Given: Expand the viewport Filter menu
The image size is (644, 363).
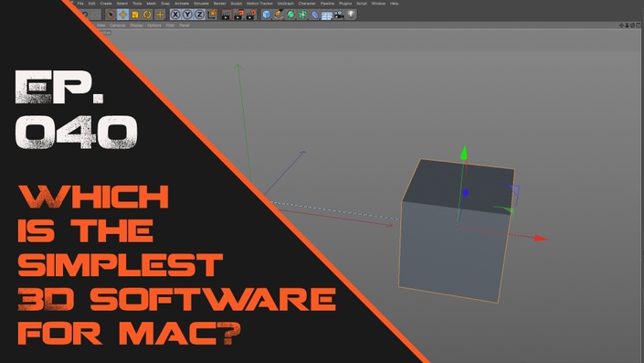Looking at the screenshot, I should (x=171, y=26).
